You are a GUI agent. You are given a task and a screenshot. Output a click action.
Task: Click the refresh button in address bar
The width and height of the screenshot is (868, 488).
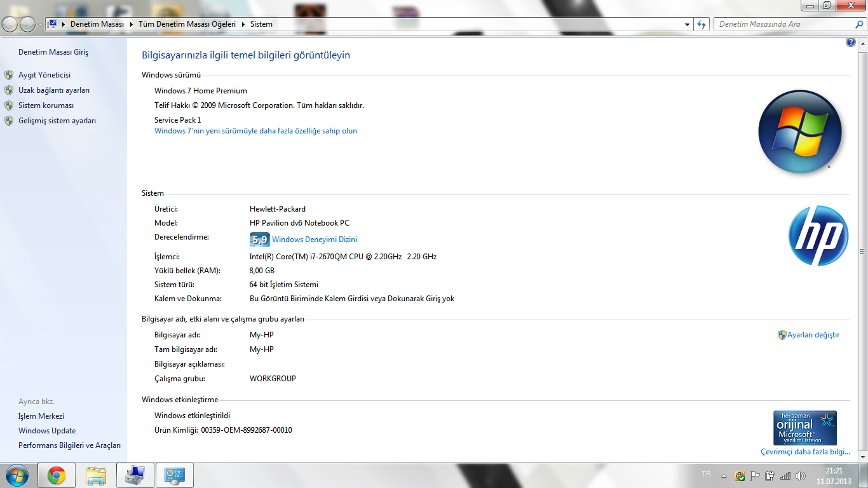pos(702,24)
